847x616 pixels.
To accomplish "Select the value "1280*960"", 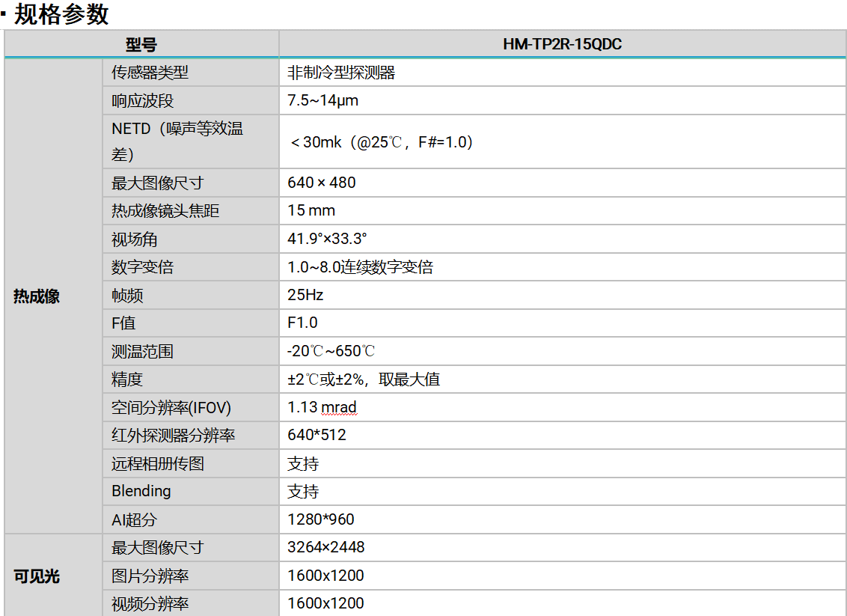I will pyautogui.click(x=321, y=519).
